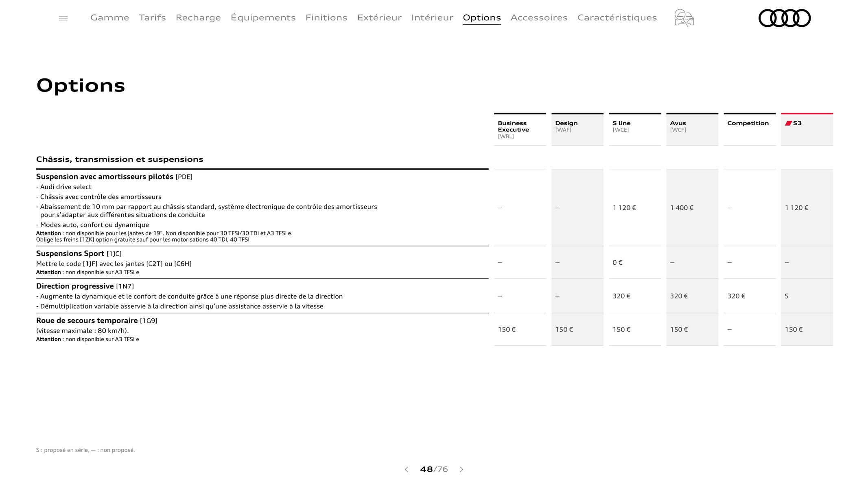Select the Finitions tab
The width and height of the screenshot is (868, 488).
pyautogui.click(x=326, y=17)
